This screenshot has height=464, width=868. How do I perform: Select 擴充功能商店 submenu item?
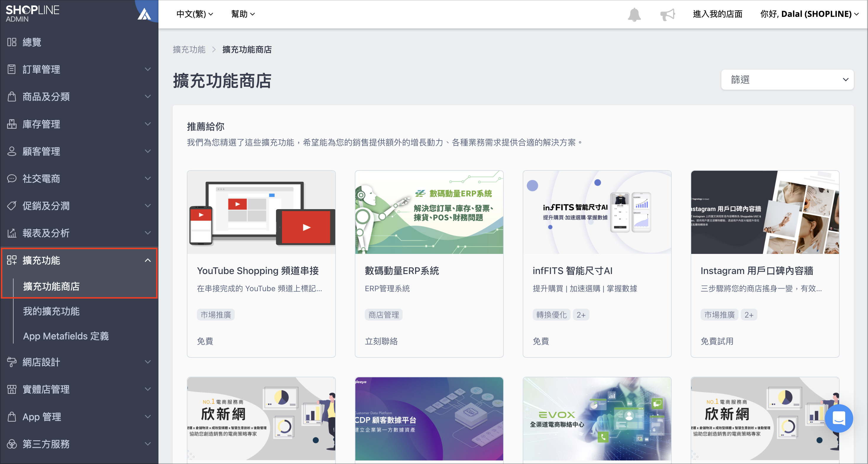[x=51, y=286]
